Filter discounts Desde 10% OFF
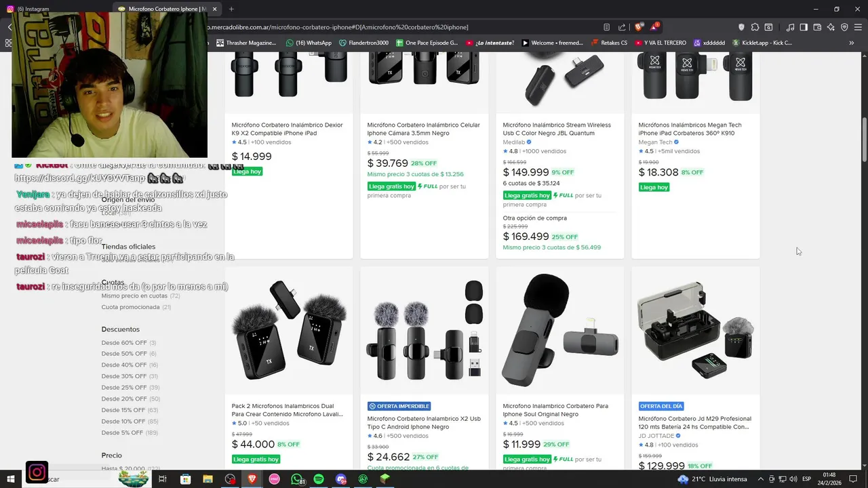This screenshot has height=488, width=868. [x=130, y=422]
